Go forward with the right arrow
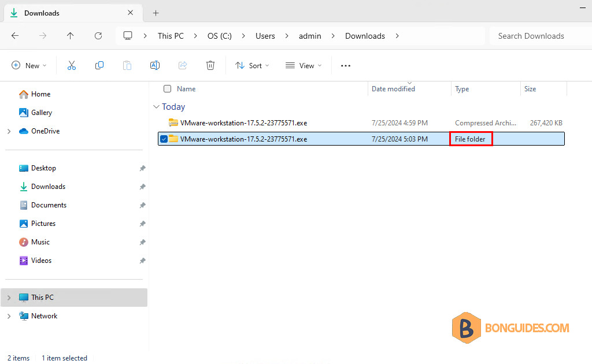Image resolution: width=592 pixels, height=364 pixels. [43, 36]
